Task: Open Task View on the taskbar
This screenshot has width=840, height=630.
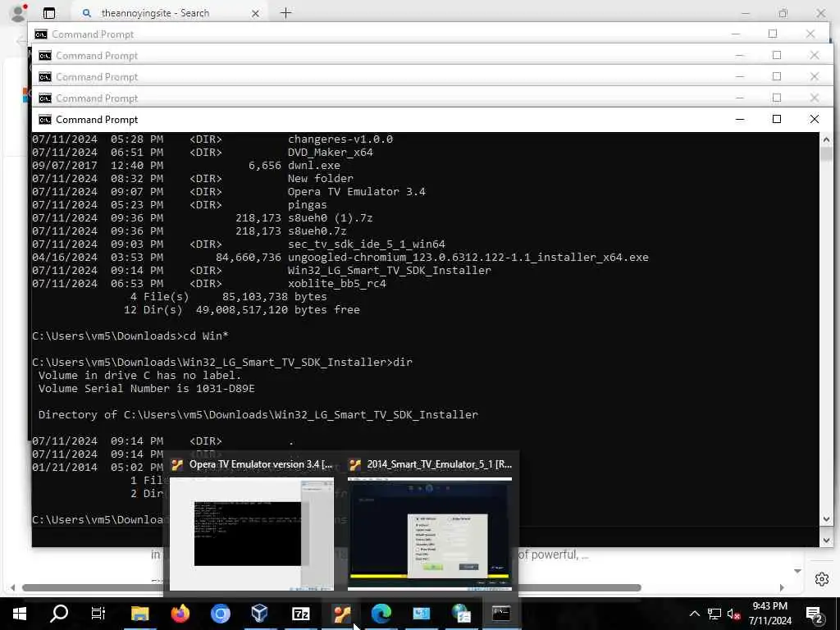Action: pos(98,614)
